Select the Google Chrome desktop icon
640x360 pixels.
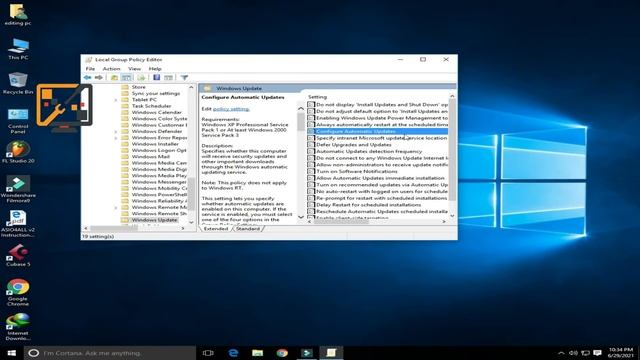(x=18, y=293)
